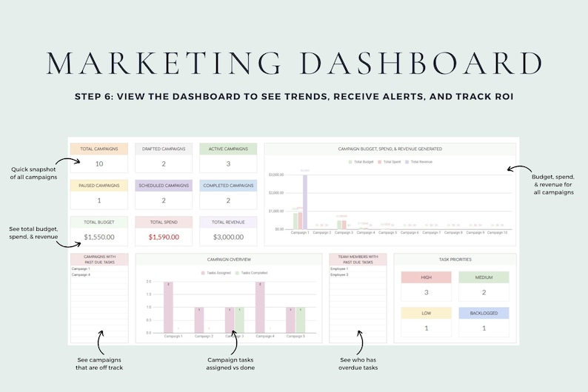This screenshot has height=392, width=588.
Task: Click the Paused Campaigns card header
Action: click(x=99, y=186)
